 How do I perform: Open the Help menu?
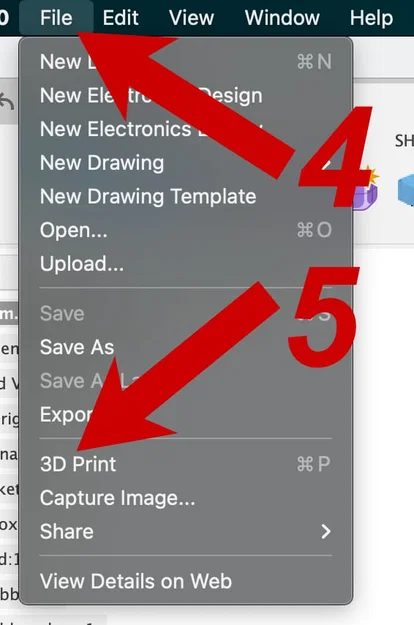click(371, 18)
